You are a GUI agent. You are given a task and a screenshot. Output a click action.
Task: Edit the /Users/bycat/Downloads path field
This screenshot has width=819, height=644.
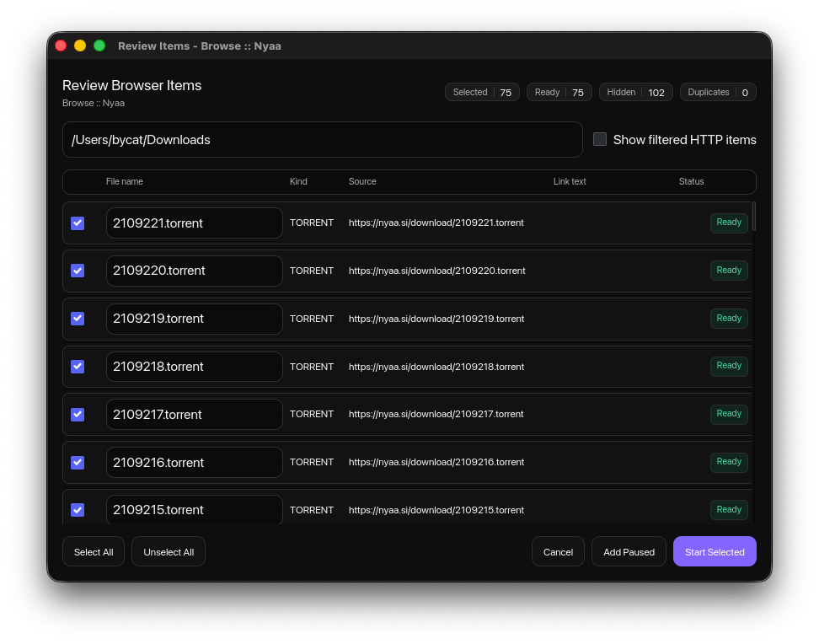[x=322, y=140]
